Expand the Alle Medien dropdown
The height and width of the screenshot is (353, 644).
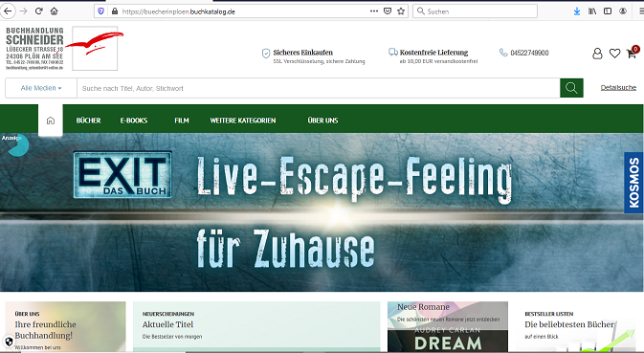point(41,88)
